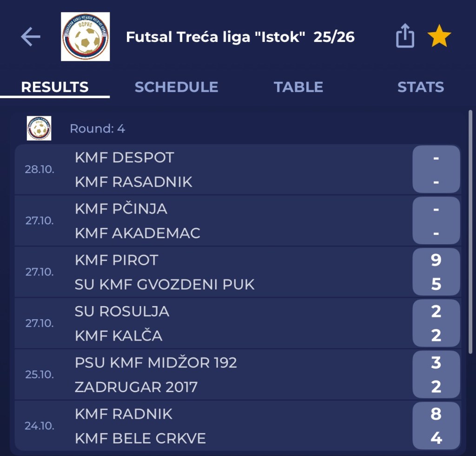Image resolution: width=476 pixels, height=456 pixels.
Task: Tap the 9-5 score box
Action: [436, 272]
